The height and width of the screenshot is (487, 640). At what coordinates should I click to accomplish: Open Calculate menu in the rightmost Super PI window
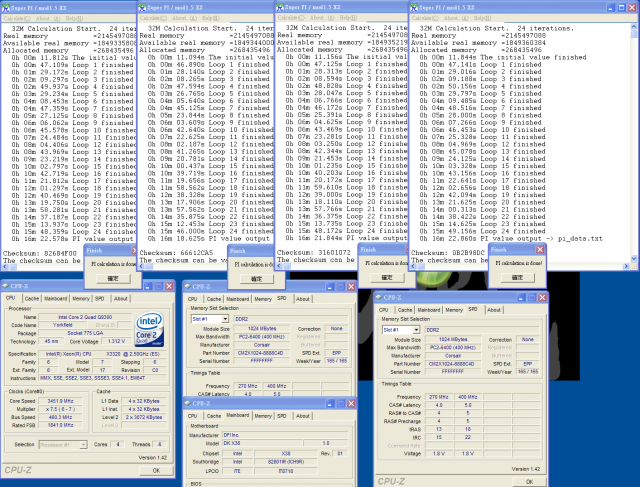425,18
